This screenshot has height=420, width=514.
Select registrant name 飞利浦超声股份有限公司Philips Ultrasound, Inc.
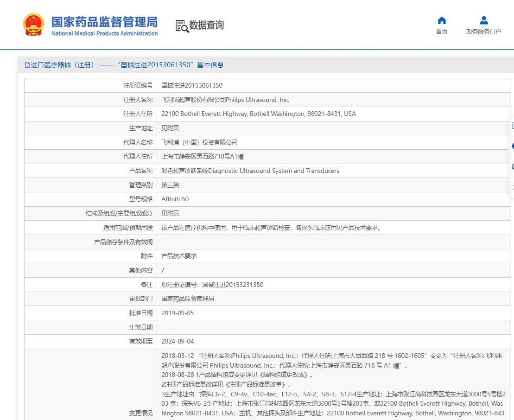coord(225,100)
